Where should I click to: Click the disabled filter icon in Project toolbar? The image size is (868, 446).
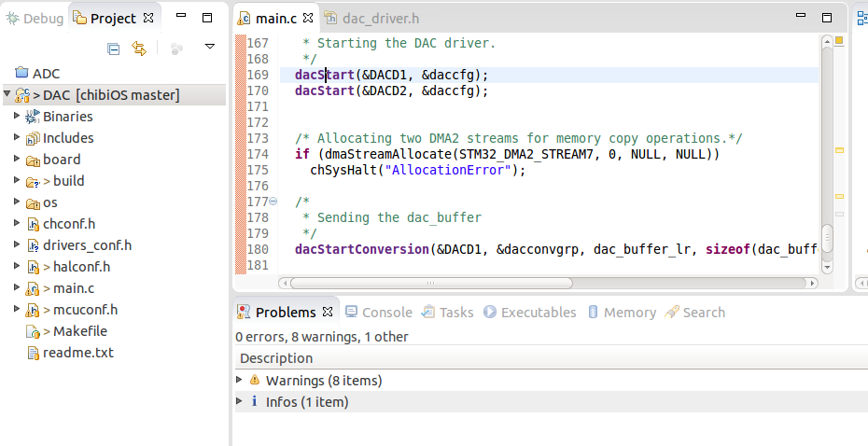point(176,49)
